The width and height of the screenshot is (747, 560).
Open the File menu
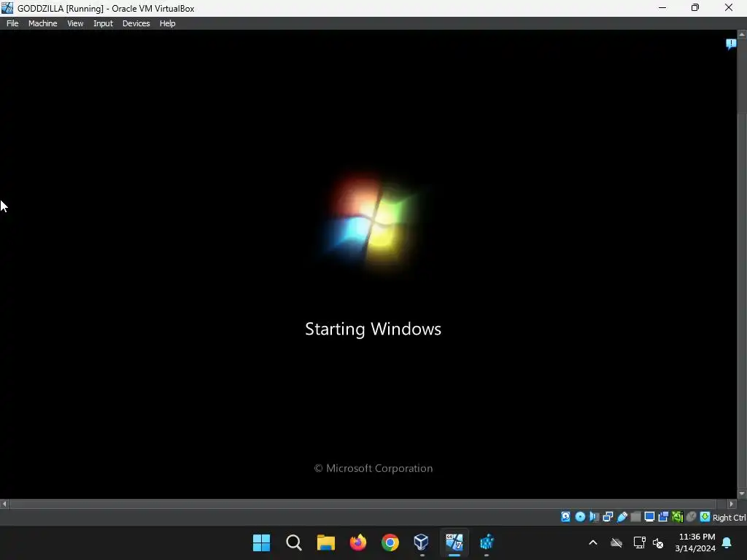pyautogui.click(x=12, y=23)
